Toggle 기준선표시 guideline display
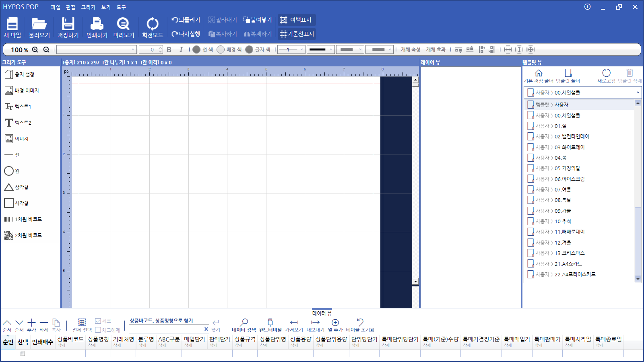 tap(297, 34)
